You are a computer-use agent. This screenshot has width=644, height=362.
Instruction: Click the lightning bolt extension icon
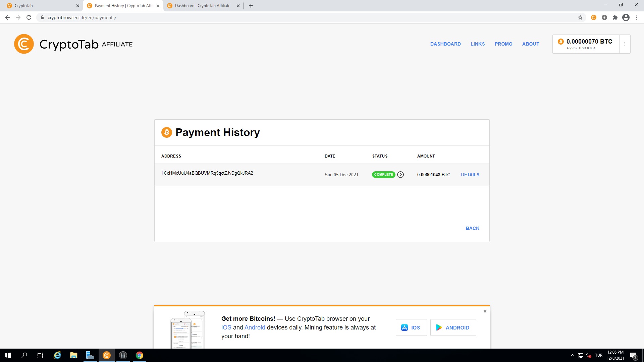point(604,17)
